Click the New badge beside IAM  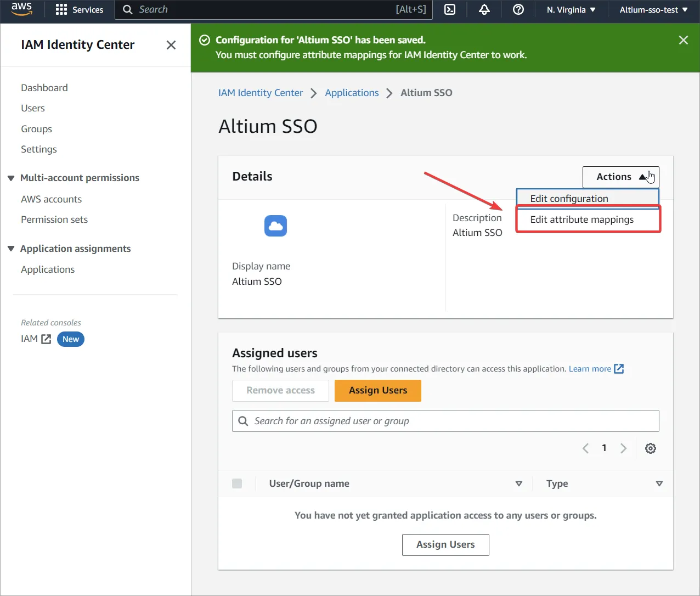tap(71, 339)
